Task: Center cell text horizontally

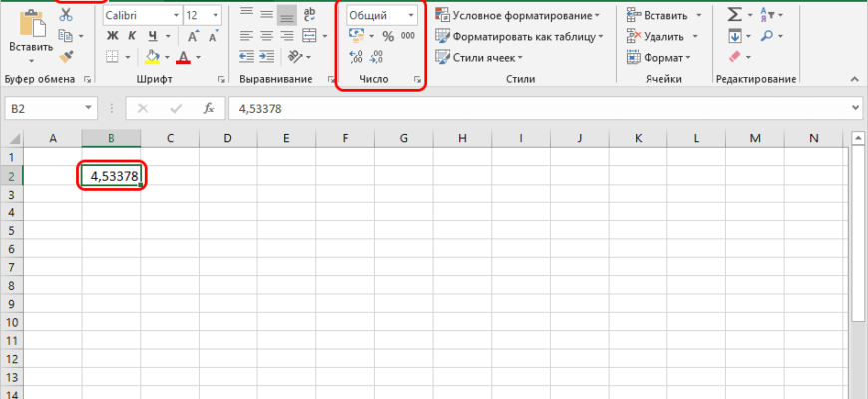Action: coord(266,36)
